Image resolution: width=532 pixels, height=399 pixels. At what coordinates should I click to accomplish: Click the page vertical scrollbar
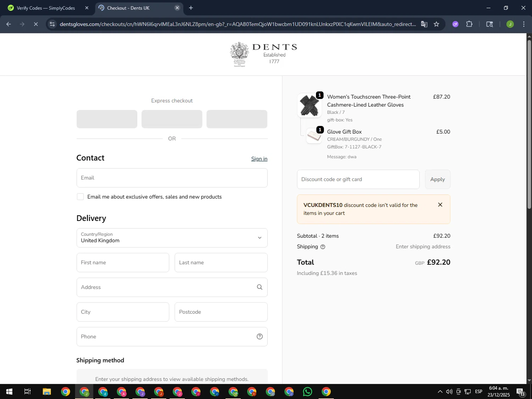[x=529, y=124]
